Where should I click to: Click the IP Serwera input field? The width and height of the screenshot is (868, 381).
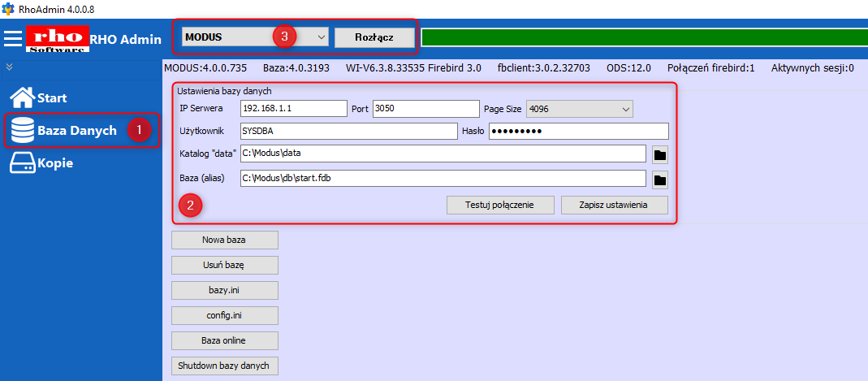point(293,109)
